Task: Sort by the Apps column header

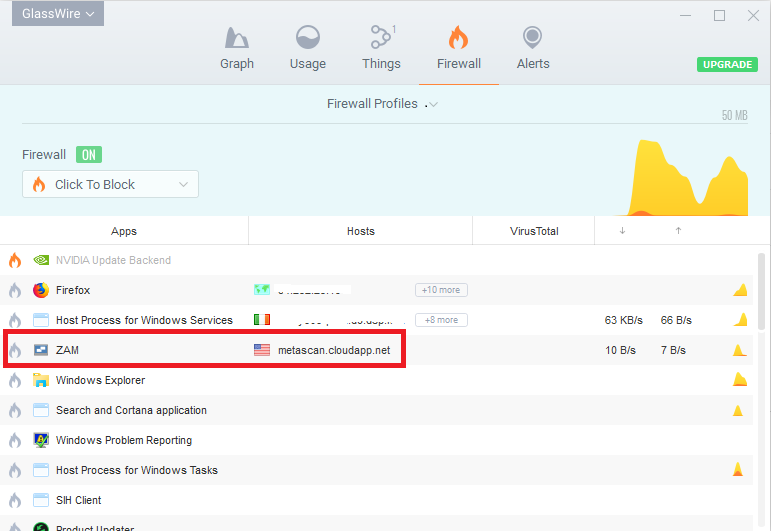Action: [124, 231]
